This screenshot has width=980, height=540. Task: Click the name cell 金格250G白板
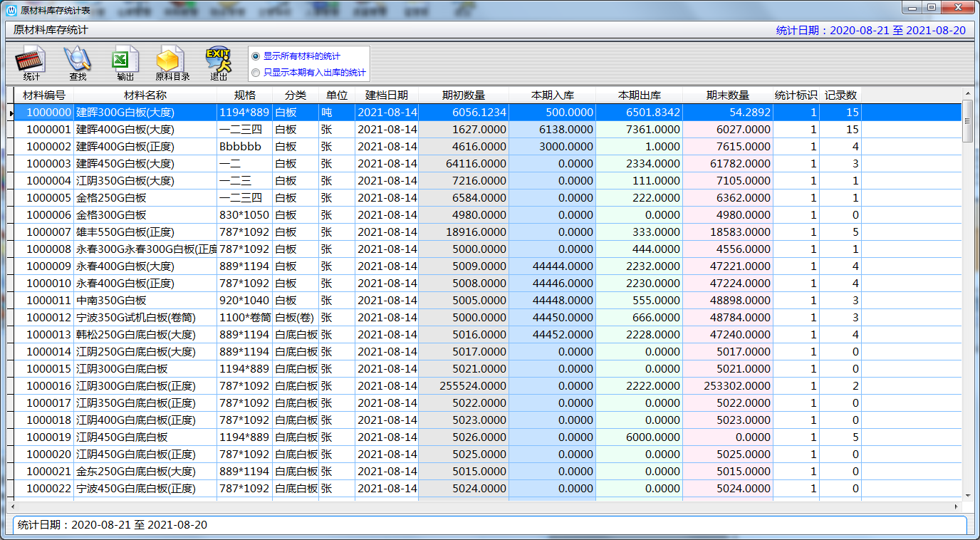click(x=145, y=198)
